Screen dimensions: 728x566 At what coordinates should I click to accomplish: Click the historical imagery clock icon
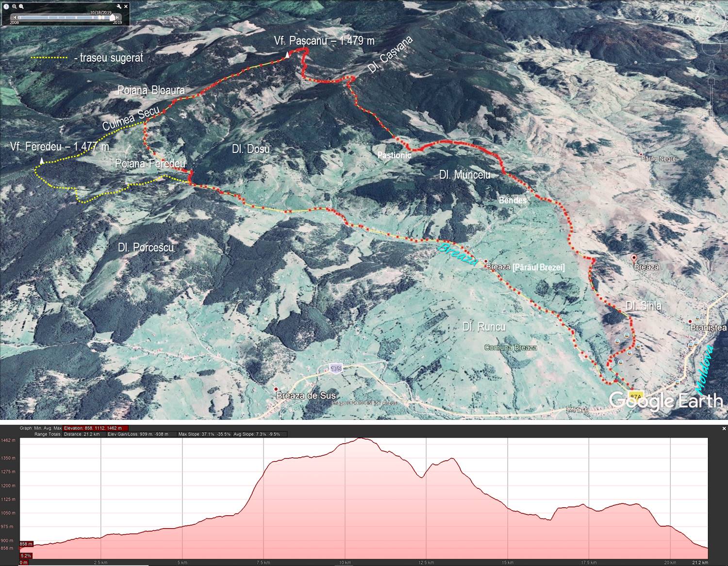click(x=6, y=7)
